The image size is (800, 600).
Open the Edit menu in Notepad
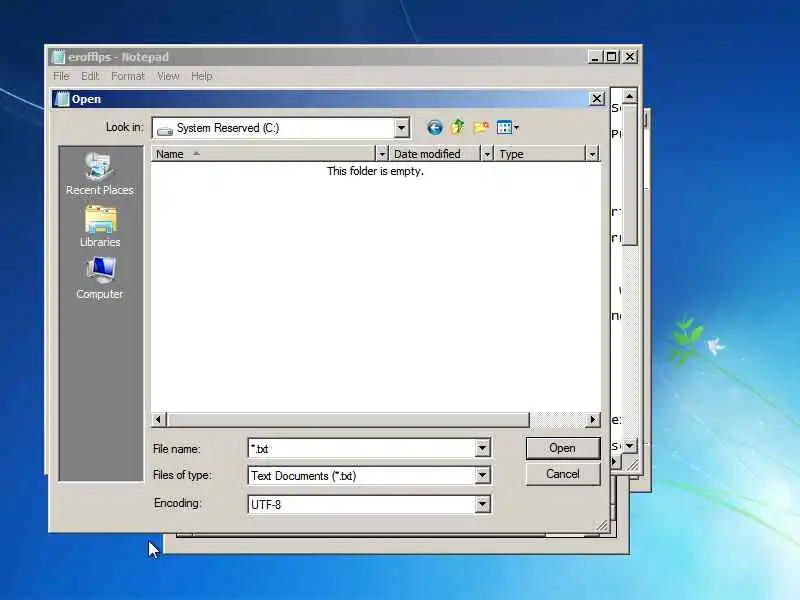pos(90,76)
